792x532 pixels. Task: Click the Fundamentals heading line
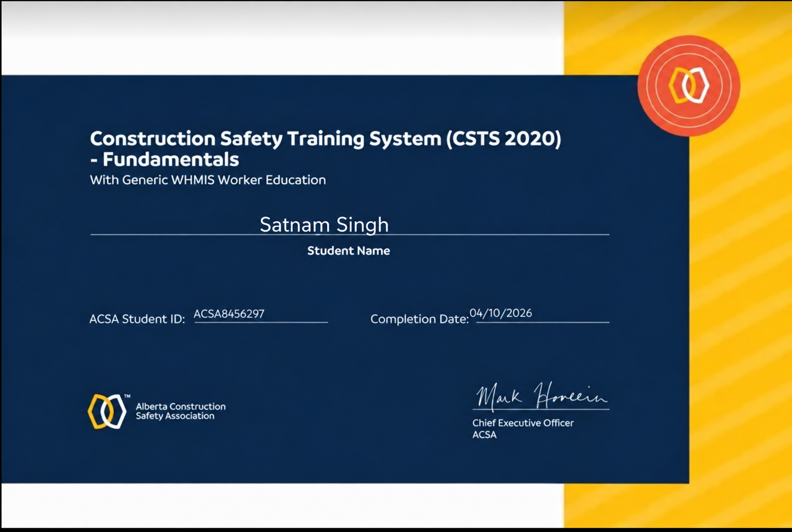[x=165, y=159]
